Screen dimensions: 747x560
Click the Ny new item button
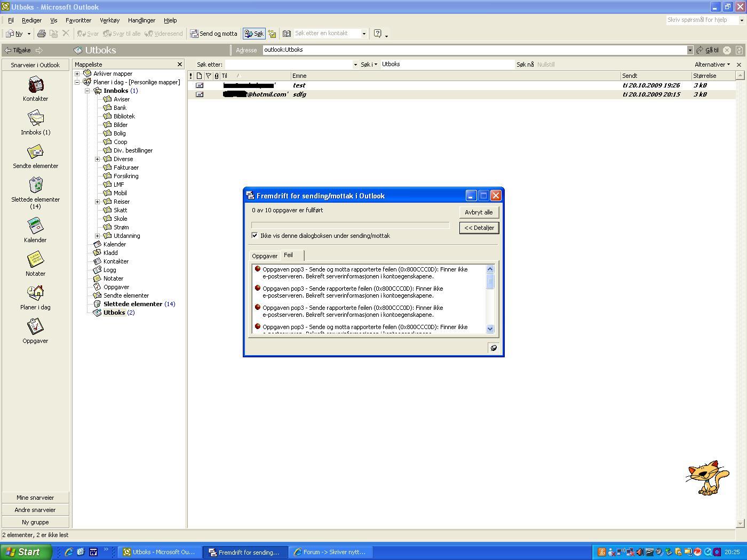14,34
